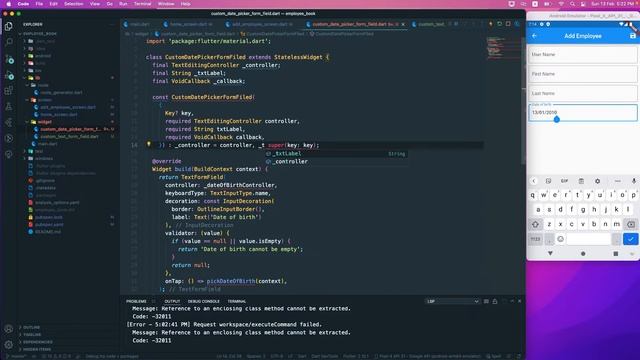Switch to the add_employee_screen.dart editor tab
The height and width of the screenshot is (360, 640).
[260, 24]
